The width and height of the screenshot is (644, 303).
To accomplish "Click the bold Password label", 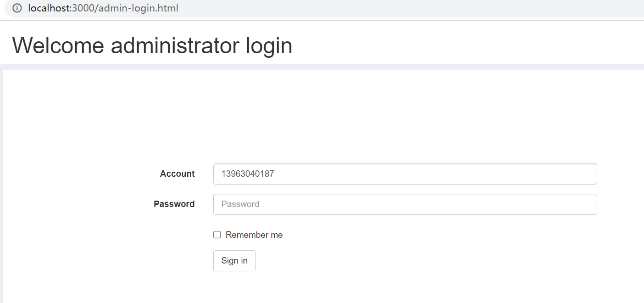I will pyautogui.click(x=174, y=204).
